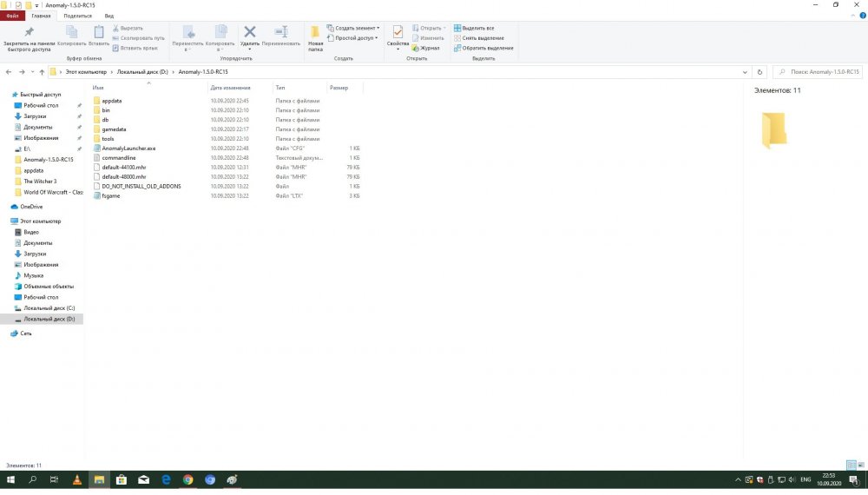868x495 pixels.
Task: Select AnomalyLauncher.exe in file list
Action: [x=127, y=148]
